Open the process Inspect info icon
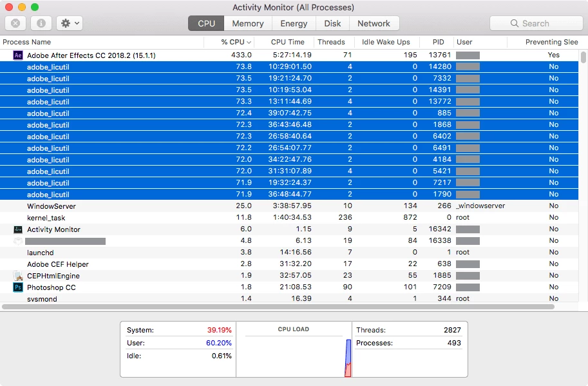This screenshot has height=386, width=588. pos(41,23)
